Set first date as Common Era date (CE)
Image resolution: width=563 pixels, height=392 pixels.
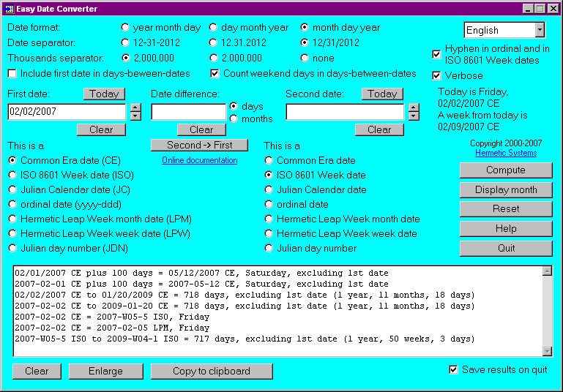coord(12,160)
